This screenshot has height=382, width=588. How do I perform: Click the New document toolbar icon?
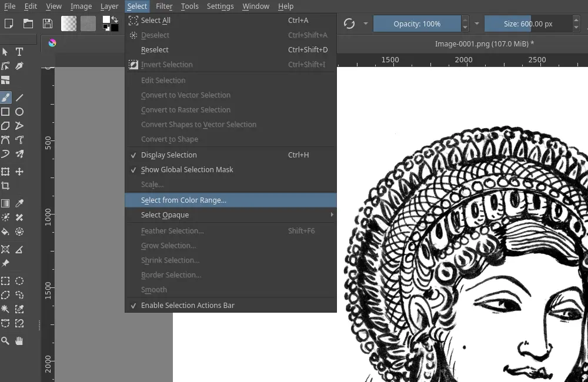pyautogui.click(x=9, y=24)
